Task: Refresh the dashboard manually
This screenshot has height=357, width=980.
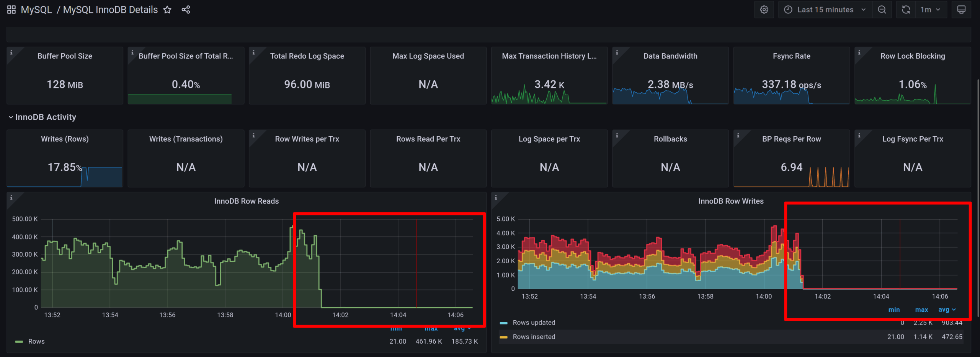Action: pos(906,9)
